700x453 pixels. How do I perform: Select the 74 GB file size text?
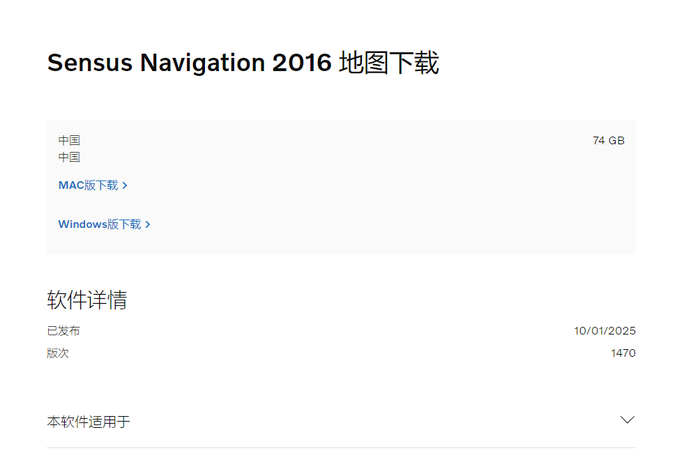pos(608,141)
